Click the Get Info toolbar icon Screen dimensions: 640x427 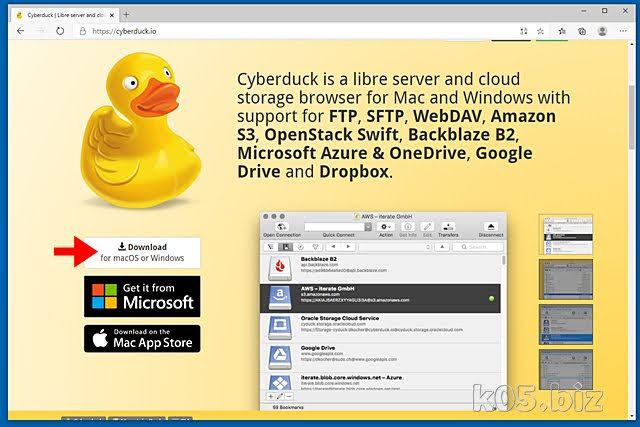tap(408, 227)
